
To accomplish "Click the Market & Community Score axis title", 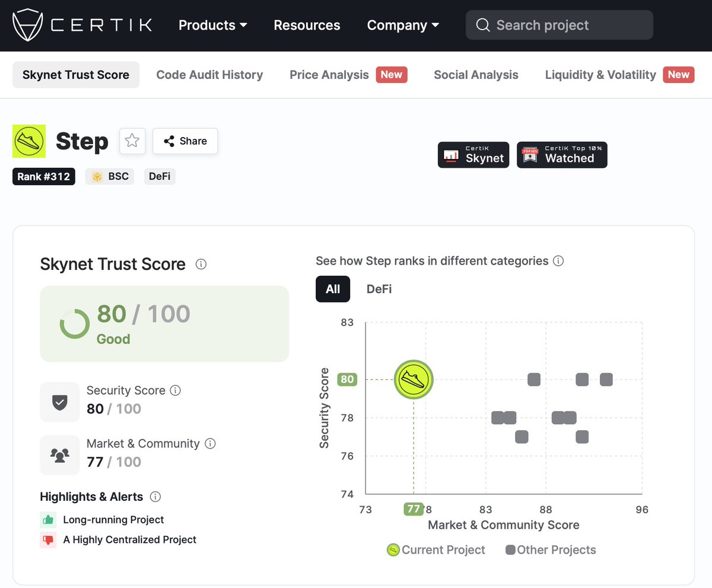I will click(x=504, y=525).
